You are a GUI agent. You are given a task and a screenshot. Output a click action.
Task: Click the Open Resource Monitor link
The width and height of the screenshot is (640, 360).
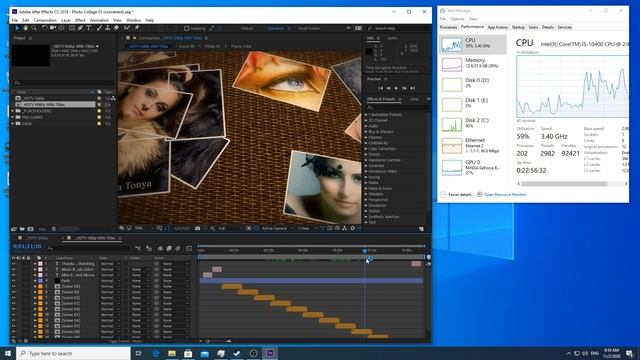(505, 195)
